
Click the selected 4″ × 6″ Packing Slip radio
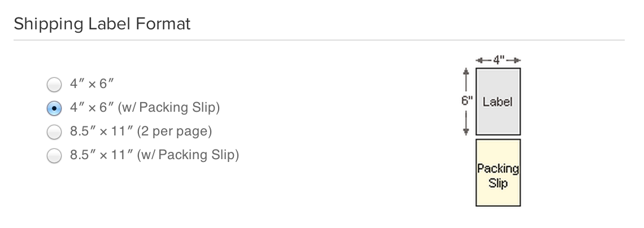(54, 108)
